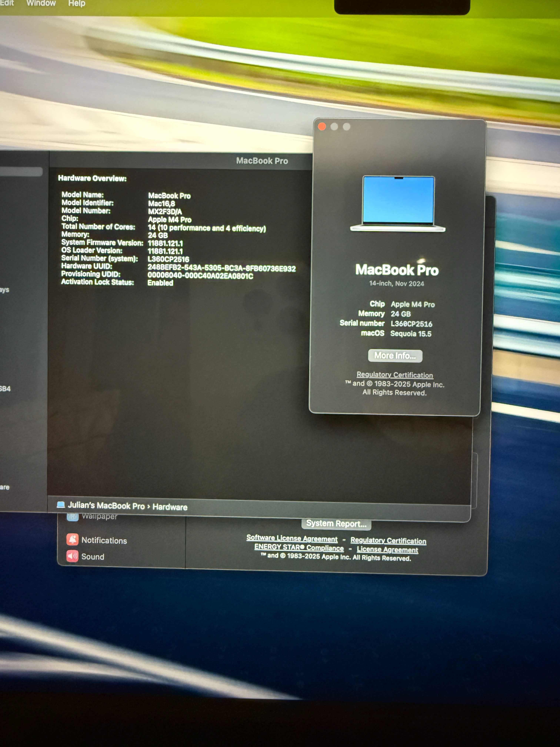
Task: Click the Sound label in System Settings
Action: click(x=93, y=557)
